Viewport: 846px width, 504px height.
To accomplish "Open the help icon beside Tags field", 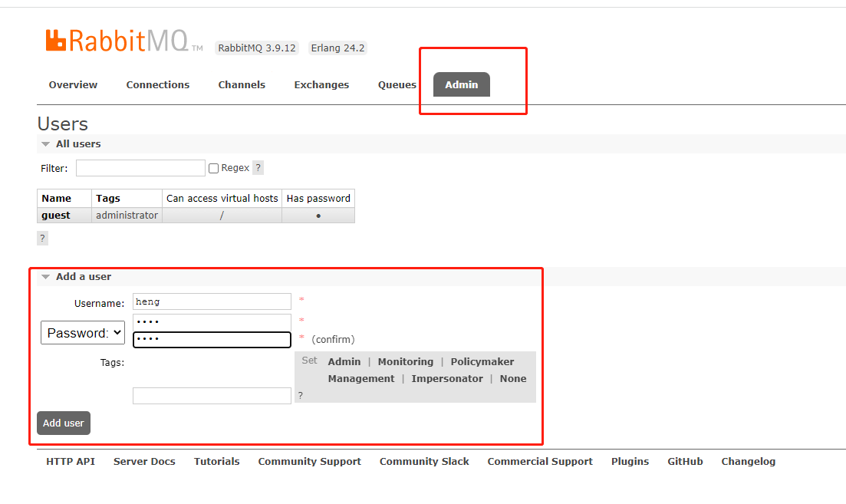I will pos(301,396).
